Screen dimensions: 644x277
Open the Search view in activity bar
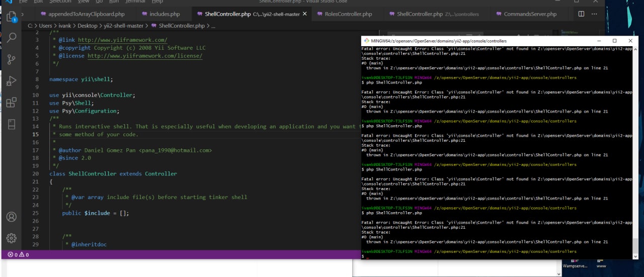12,38
